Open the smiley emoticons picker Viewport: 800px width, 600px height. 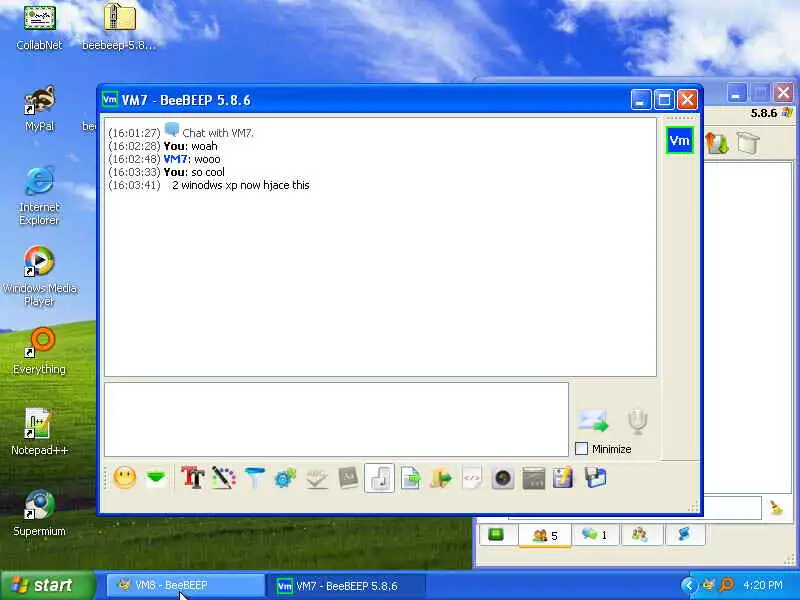click(x=124, y=478)
